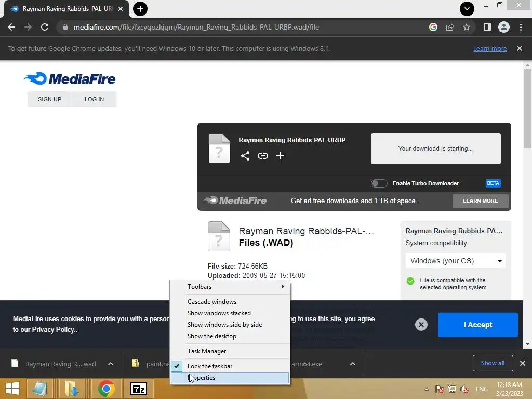Click the ENG language indicator
This screenshot has height=399, width=532.
(x=482, y=389)
